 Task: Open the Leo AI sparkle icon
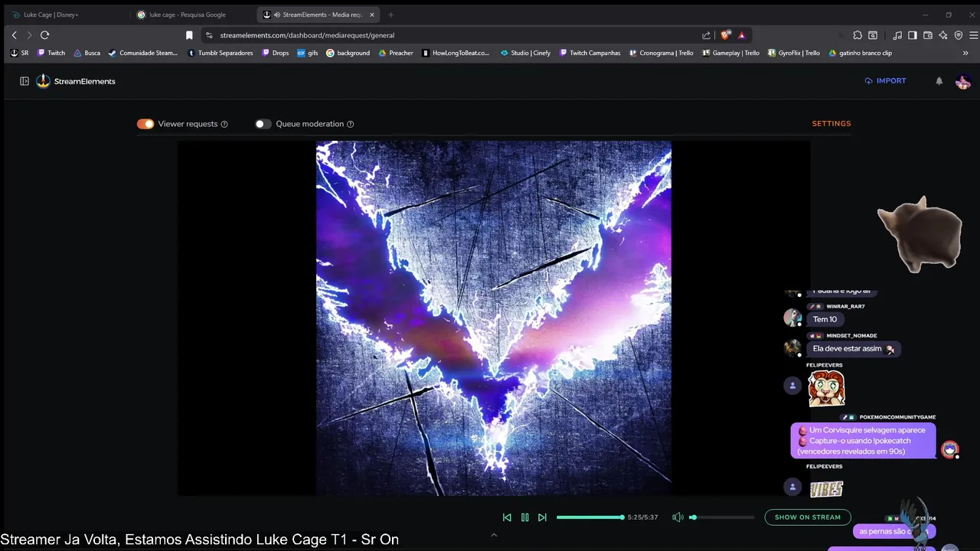(x=943, y=35)
